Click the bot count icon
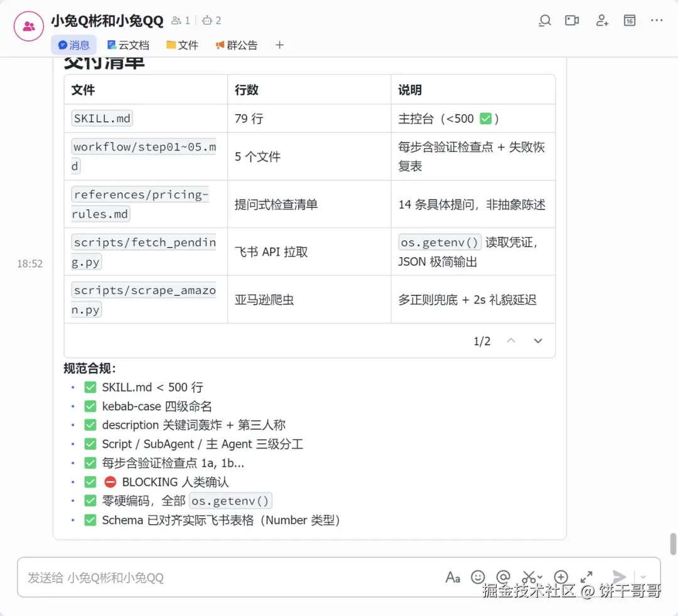The width and height of the screenshot is (678, 616). click(x=207, y=20)
